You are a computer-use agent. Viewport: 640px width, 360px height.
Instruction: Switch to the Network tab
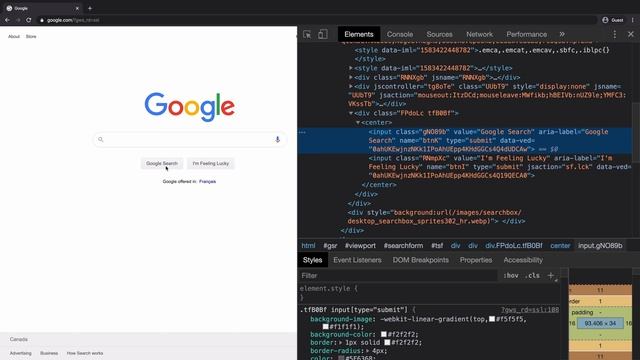click(x=480, y=34)
